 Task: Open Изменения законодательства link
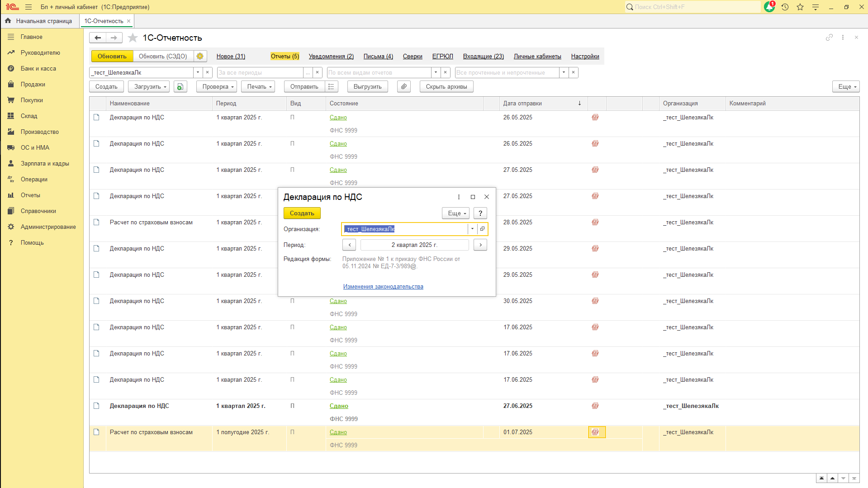click(x=383, y=286)
